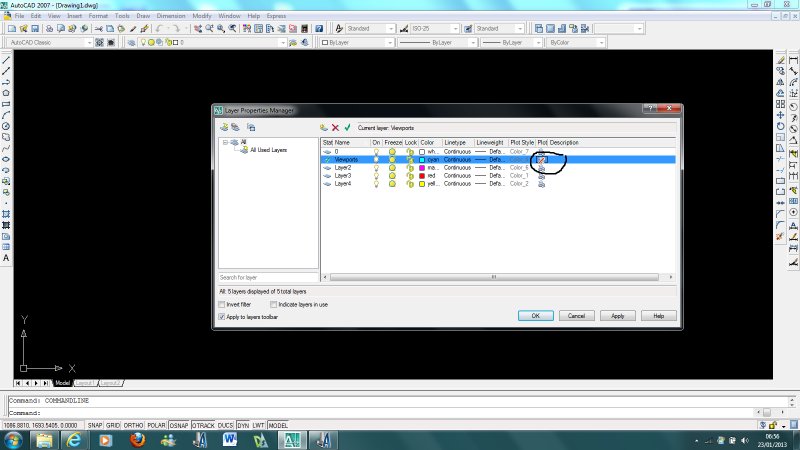
Task: Click the Undo arrow in the toolbar
Action: coord(160,29)
